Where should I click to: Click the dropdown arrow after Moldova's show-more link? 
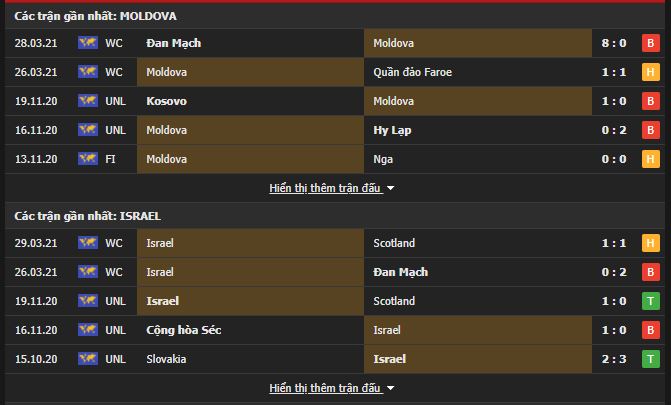pos(390,187)
